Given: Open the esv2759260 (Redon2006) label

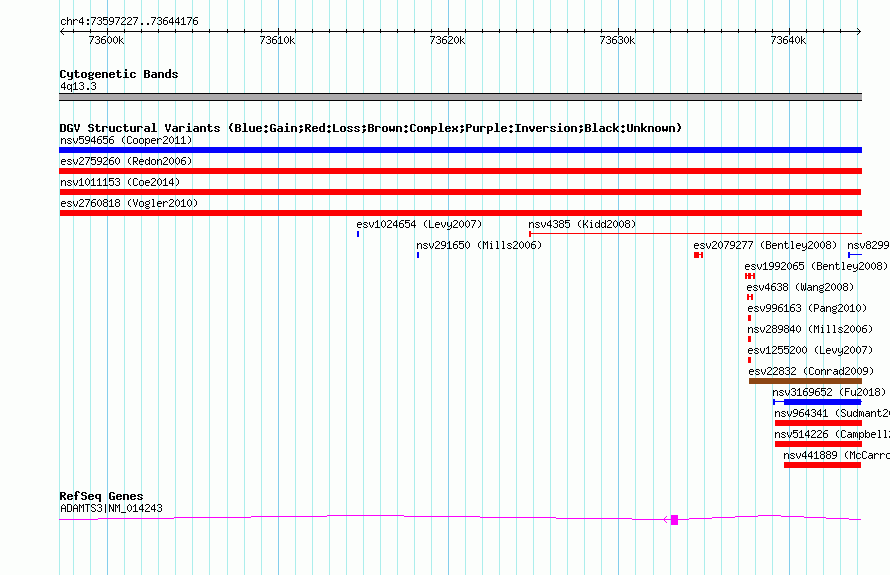Looking at the screenshot, I should click(126, 161).
